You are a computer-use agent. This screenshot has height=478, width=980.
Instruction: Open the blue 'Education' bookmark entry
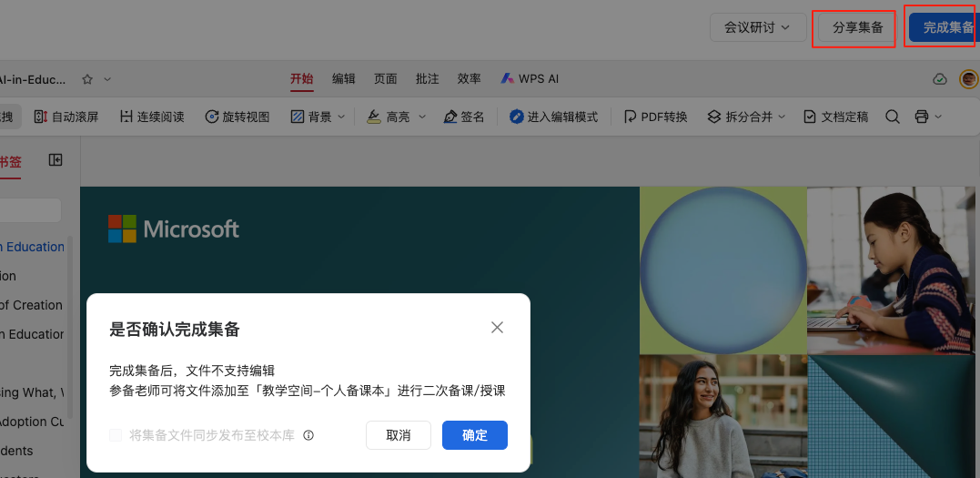coord(33,247)
